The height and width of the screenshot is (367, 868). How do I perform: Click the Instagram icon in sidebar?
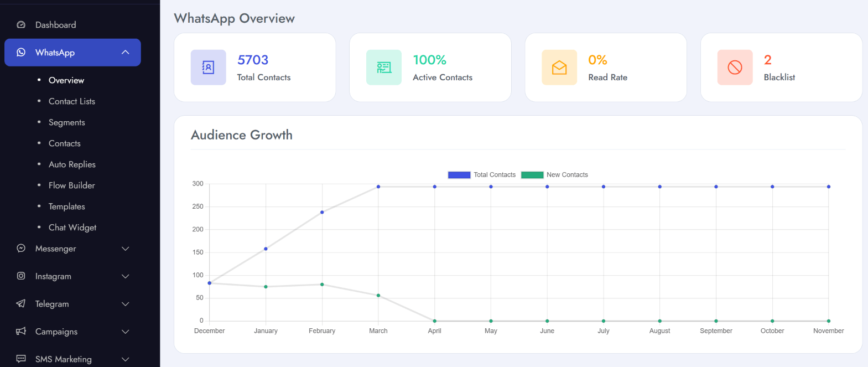coord(21,276)
